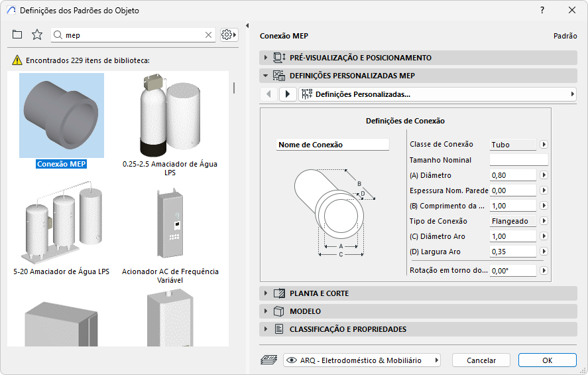Open search settings gear menu

229,35
